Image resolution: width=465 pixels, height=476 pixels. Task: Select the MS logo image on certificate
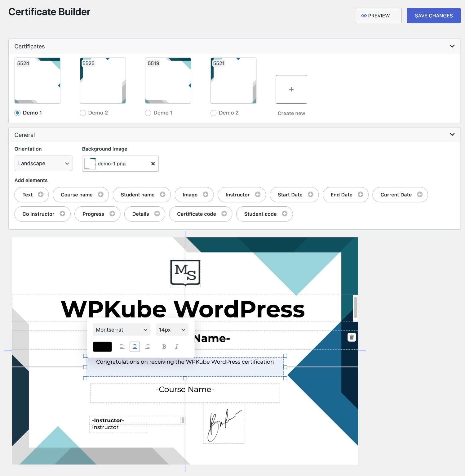[x=185, y=273]
